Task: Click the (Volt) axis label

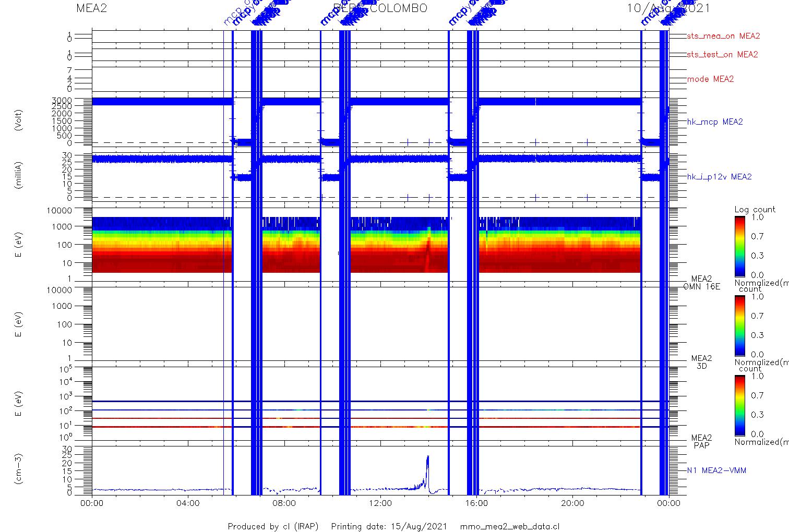Action: (19, 120)
